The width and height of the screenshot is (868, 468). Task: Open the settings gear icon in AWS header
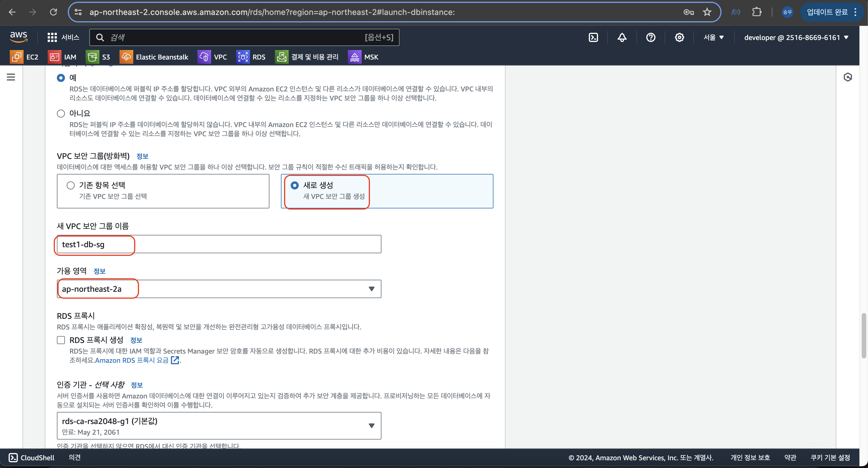click(679, 37)
